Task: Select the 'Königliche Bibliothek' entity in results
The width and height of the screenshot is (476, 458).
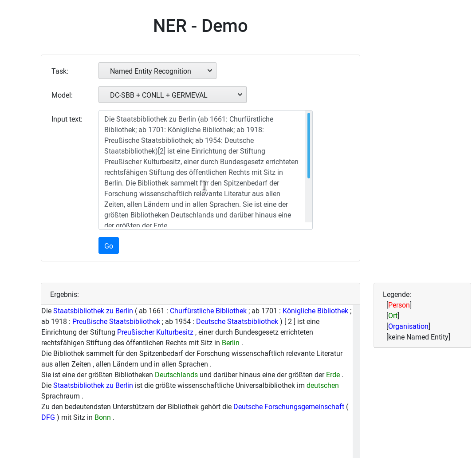Action: pos(315,311)
